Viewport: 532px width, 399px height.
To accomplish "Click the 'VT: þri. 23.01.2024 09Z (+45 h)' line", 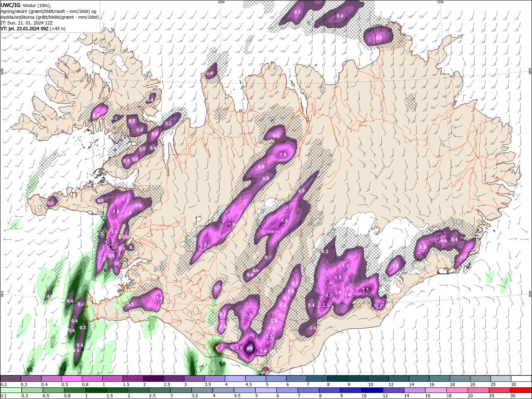I will (x=33, y=29).
